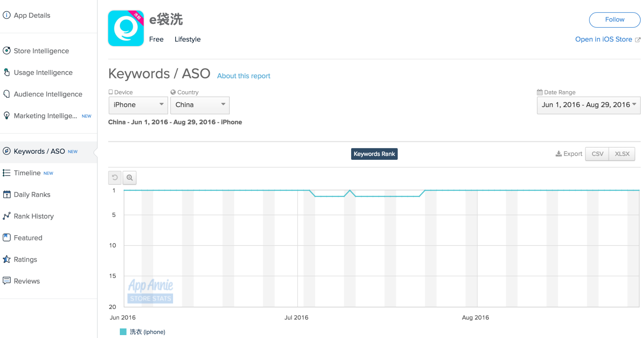The image size is (644, 338).
Task: Click the Lifestyle category label
Action: pos(187,39)
